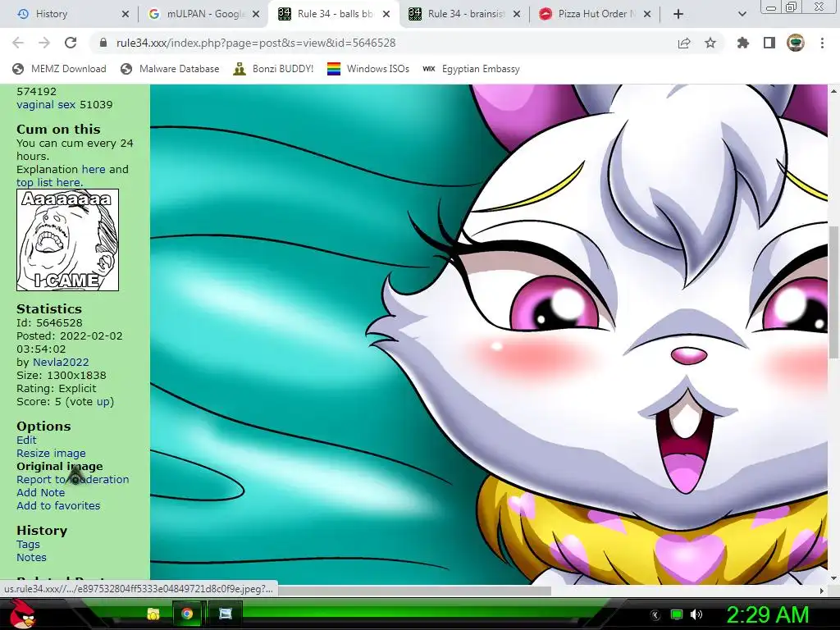The image size is (840, 630).
Task: Toggle the browser side panel icon
Action: tap(769, 43)
